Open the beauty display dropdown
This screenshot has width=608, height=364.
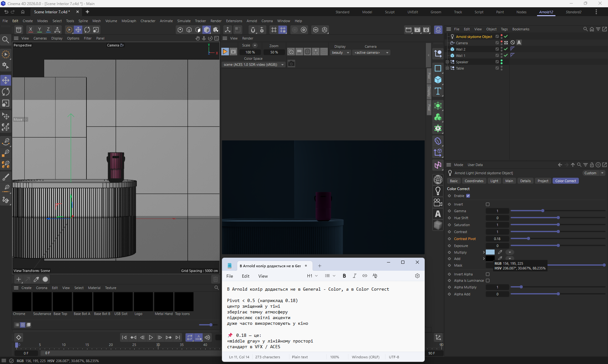(x=340, y=52)
